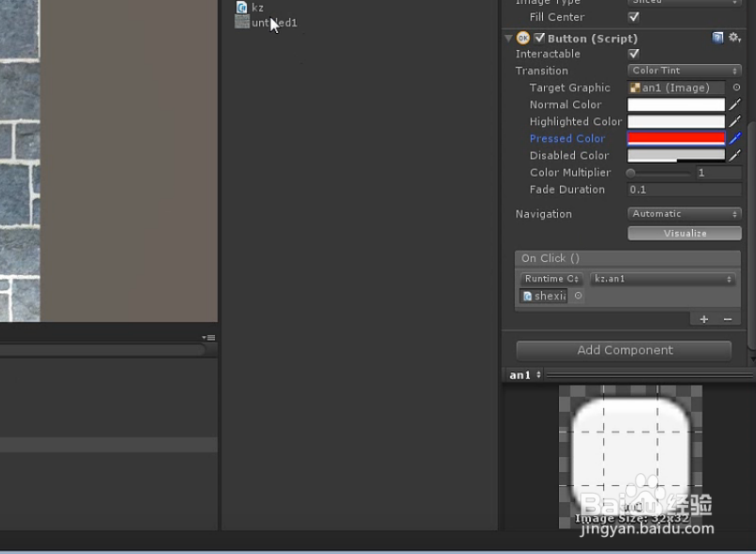Toggle the Fill Center checkbox
The width and height of the screenshot is (756, 554).
pyautogui.click(x=633, y=17)
